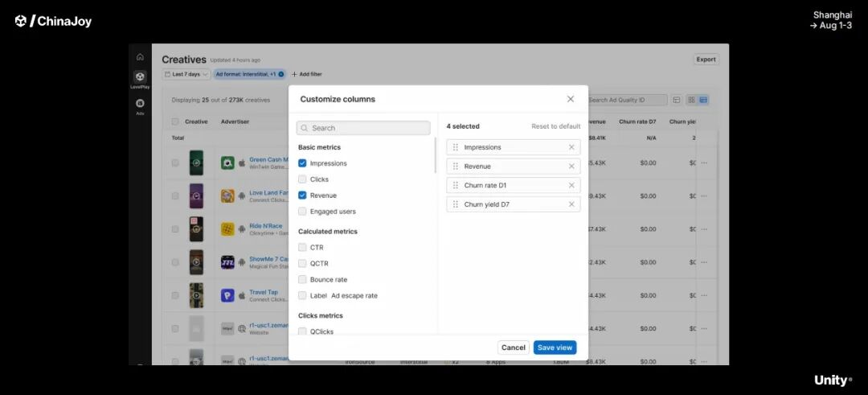Enable the QClicks checkbox
Viewport: 868px width, 395px height.
coord(302,331)
